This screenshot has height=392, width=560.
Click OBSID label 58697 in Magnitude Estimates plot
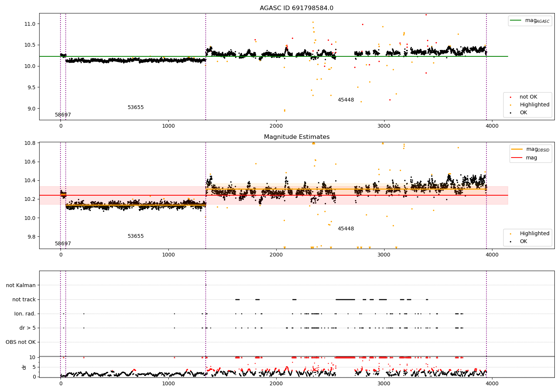click(x=63, y=244)
